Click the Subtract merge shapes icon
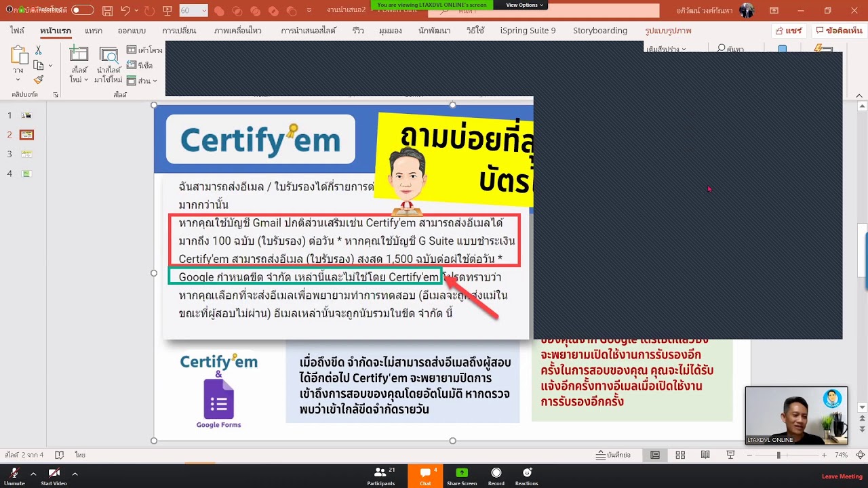 pyautogui.click(x=292, y=12)
